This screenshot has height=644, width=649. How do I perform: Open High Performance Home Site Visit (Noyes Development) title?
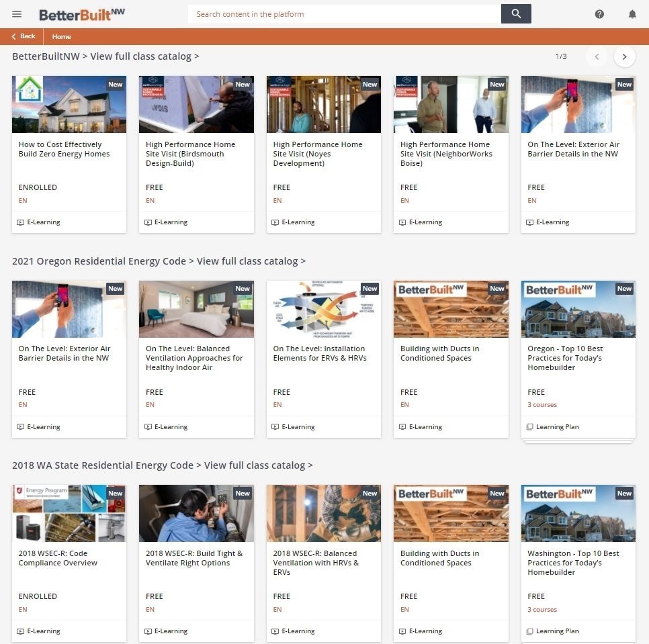pyautogui.click(x=318, y=154)
